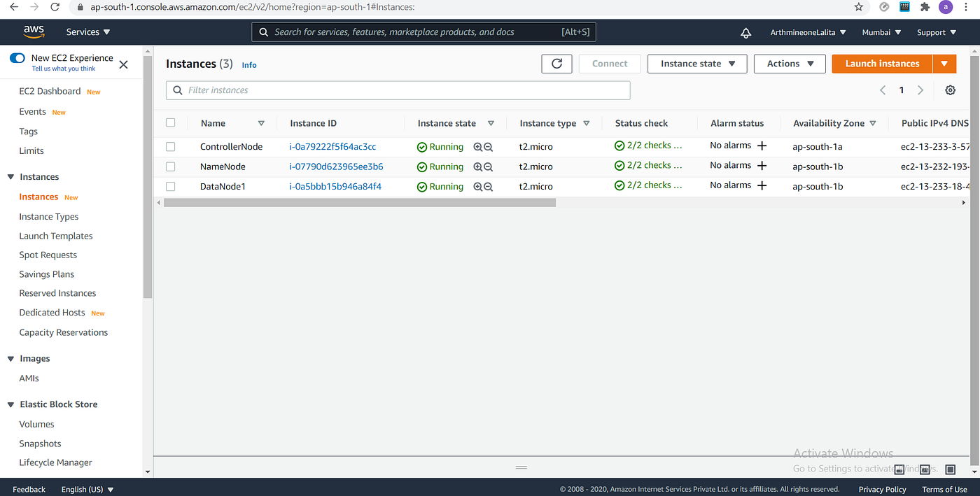The width and height of the screenshot is (980, 496).
Task: Open Mumbai region dropdown
Action: tap(881, 33)
